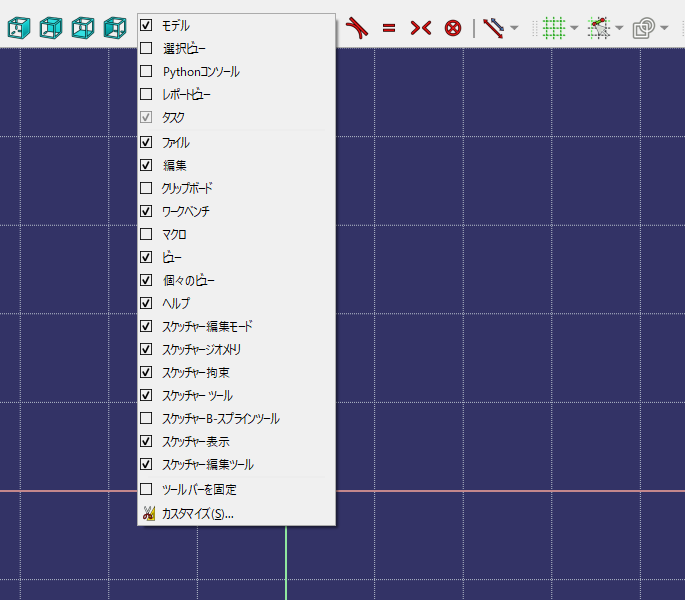Toggle the ビュー toolbar entry
Image resolution: width=685 pixels, height=600 pixels.
click(x=236, y=257)
